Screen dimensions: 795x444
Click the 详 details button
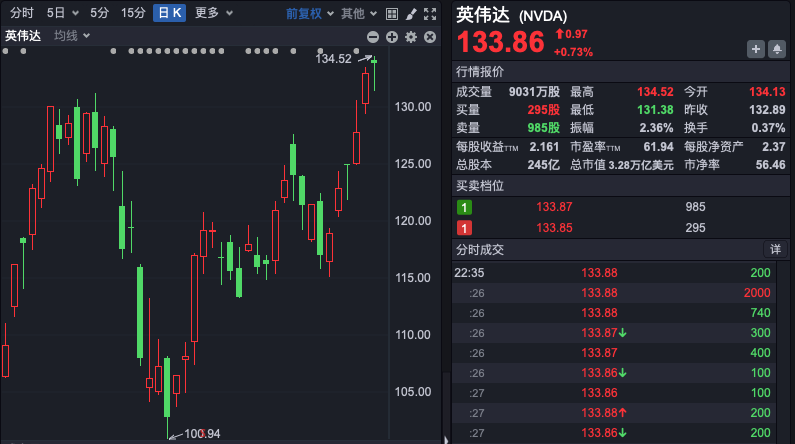775,249
